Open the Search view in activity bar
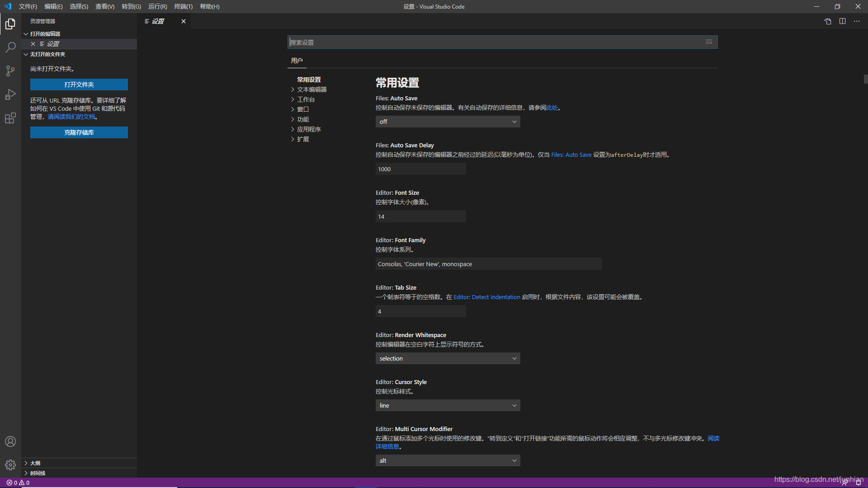 click(10, 47)
